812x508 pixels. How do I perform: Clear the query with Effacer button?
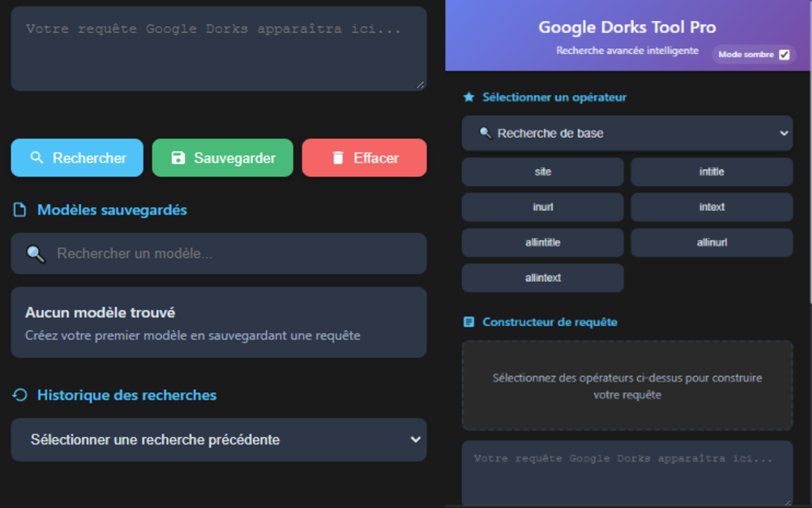[x=364, y=157]
